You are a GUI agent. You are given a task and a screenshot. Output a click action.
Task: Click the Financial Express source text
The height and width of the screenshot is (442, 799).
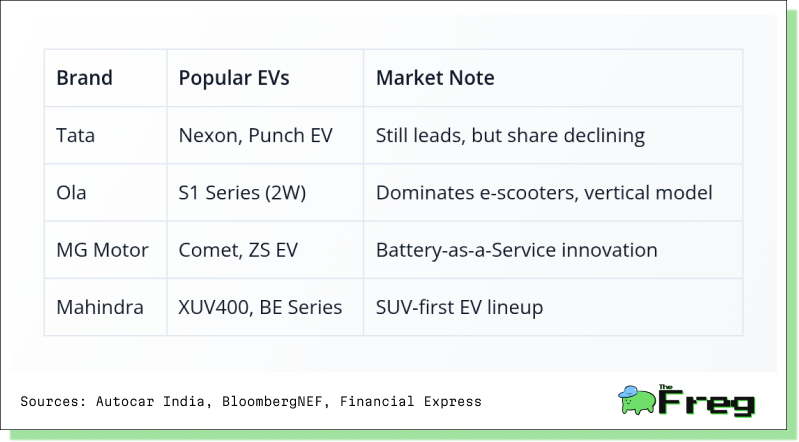tap(411, 402)
